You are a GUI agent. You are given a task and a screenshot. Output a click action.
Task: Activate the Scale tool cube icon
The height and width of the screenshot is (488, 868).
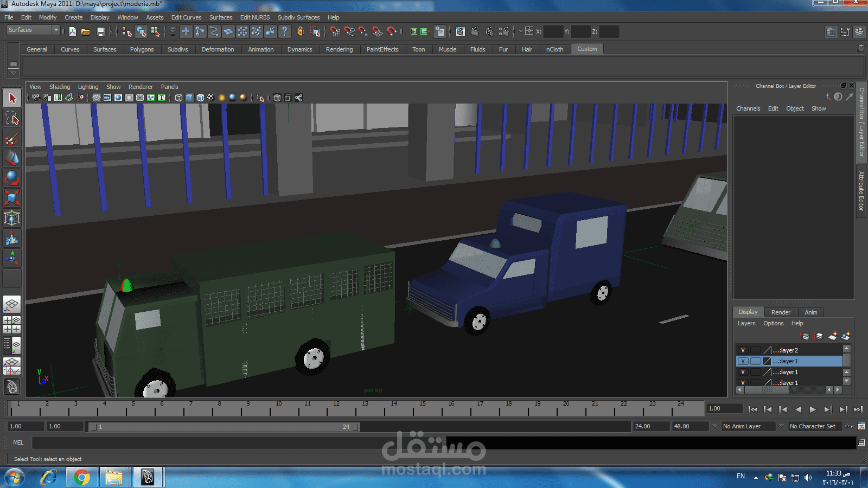(x=12, y=198)
